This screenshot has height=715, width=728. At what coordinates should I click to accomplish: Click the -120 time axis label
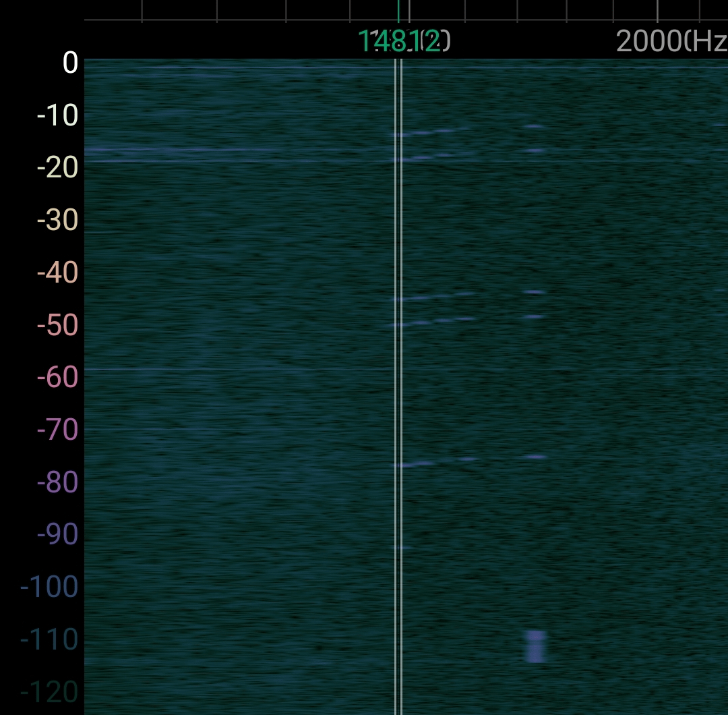point(49,692)
